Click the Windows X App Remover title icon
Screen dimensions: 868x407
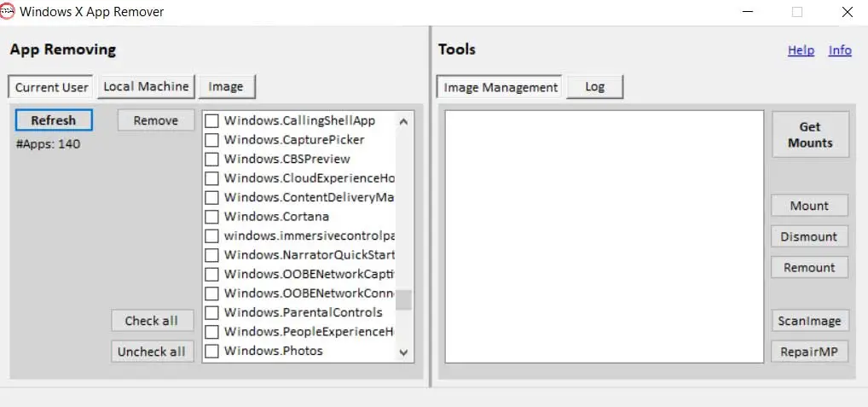[8, 12]
